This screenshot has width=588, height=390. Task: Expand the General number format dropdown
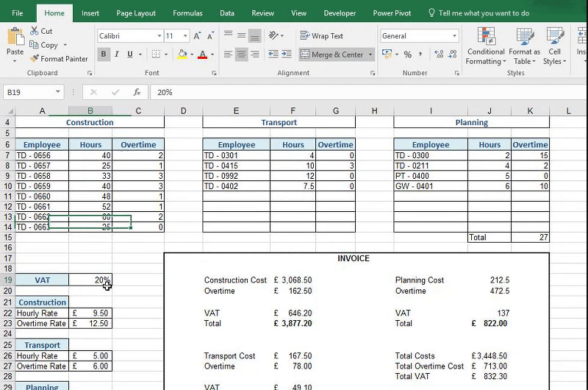[x=454, y=36]
